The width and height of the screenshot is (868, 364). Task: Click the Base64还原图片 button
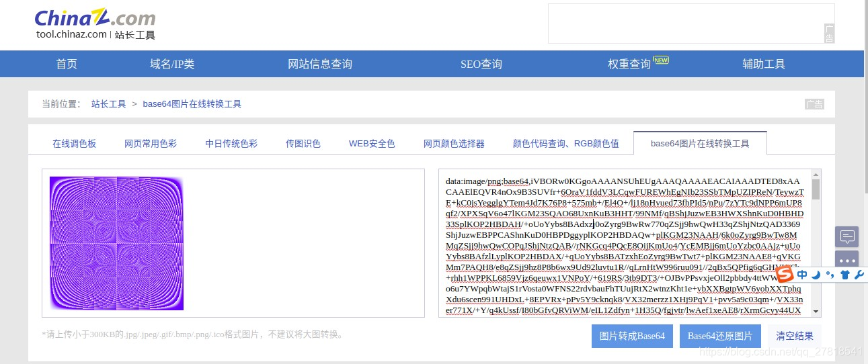tap(720, 336)
